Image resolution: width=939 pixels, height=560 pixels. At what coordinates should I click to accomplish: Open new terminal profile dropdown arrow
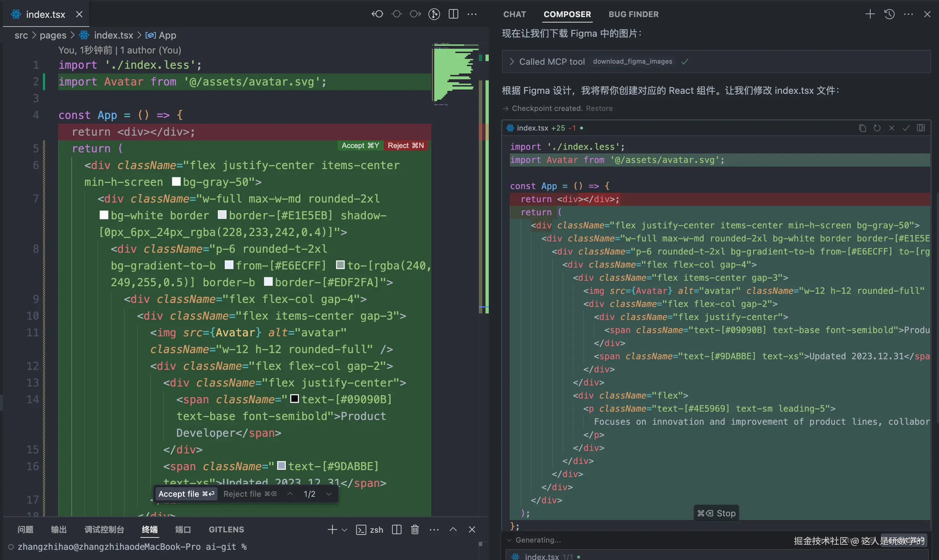click(344, 530)
